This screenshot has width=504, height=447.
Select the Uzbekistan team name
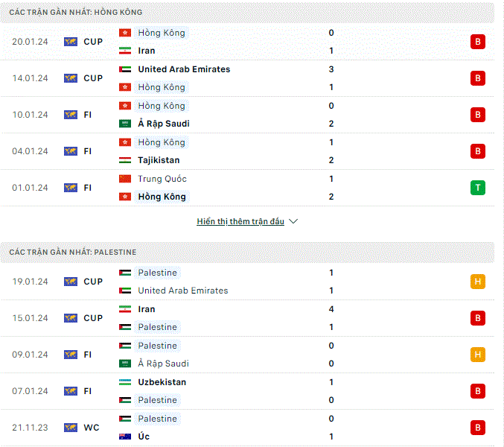(162, 382)
